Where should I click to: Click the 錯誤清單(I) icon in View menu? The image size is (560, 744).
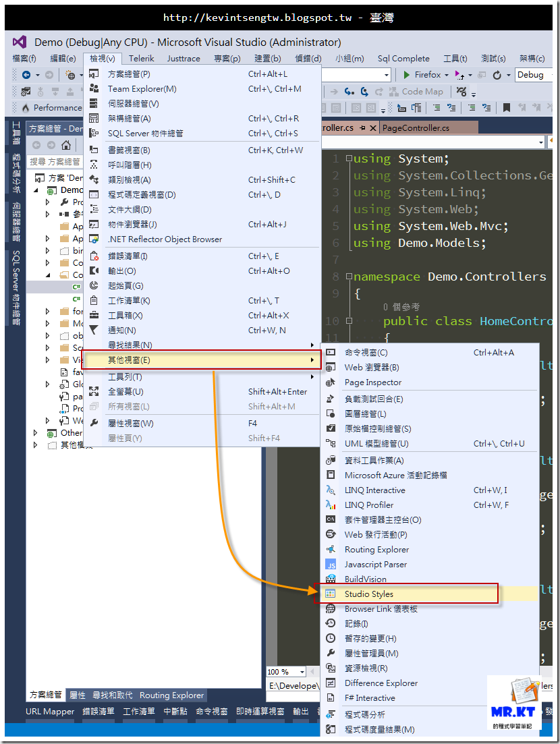(x=94, y=256)
